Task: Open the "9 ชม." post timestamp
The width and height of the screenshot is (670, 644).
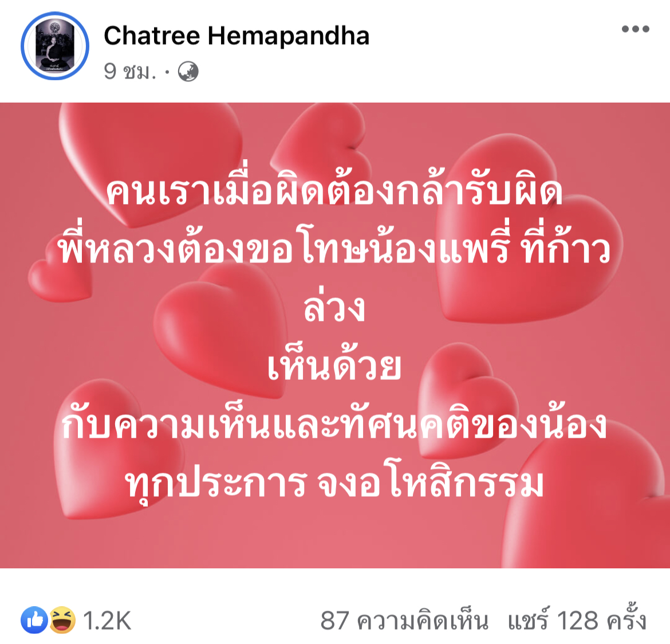Action: coord(129,72)
